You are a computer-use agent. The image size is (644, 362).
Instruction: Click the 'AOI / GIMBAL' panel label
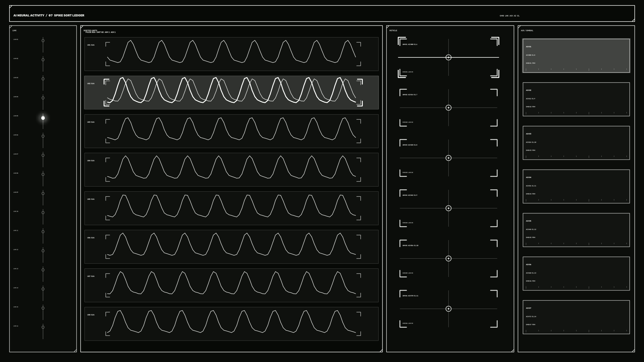tap(527, 31)
